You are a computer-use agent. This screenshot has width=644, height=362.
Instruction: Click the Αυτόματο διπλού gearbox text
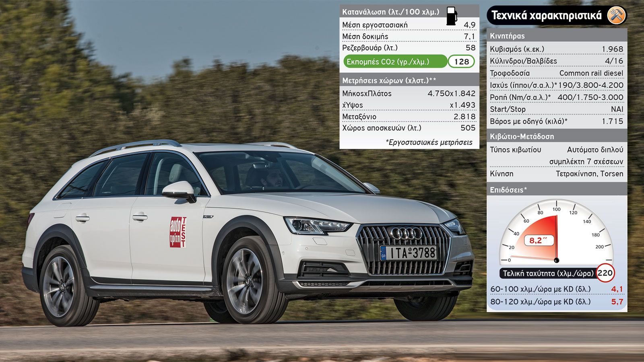pos(595,150)
